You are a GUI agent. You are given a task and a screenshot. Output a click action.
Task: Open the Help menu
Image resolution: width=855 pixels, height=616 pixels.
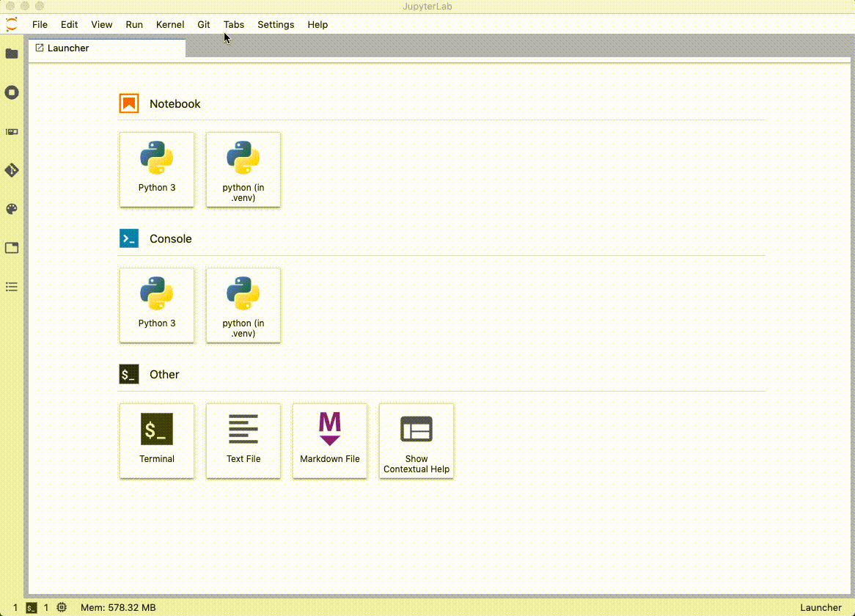point(318,24)
